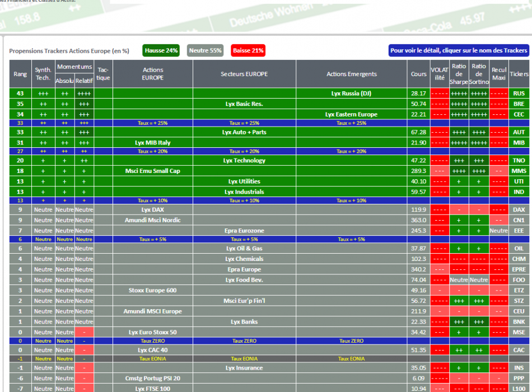
Task: Open the Lyx Euro Stoxx 50 tracker
Action: (153, 332)
